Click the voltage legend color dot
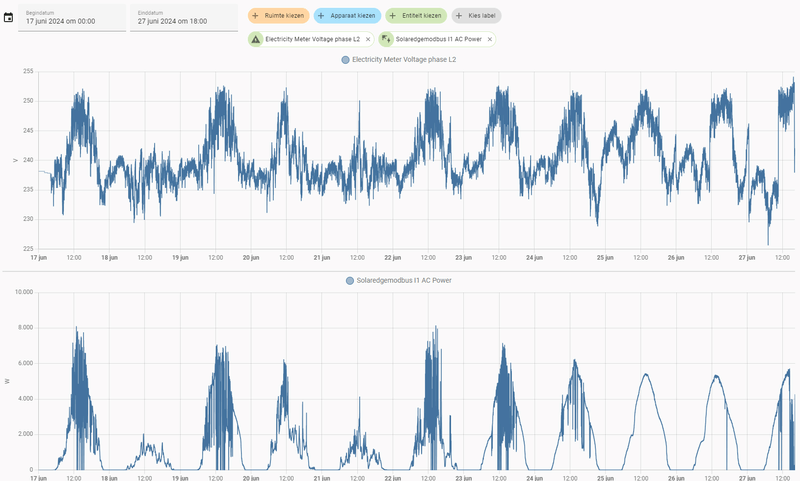This screenshot has height=481, width=800. [x=345, y=60]
